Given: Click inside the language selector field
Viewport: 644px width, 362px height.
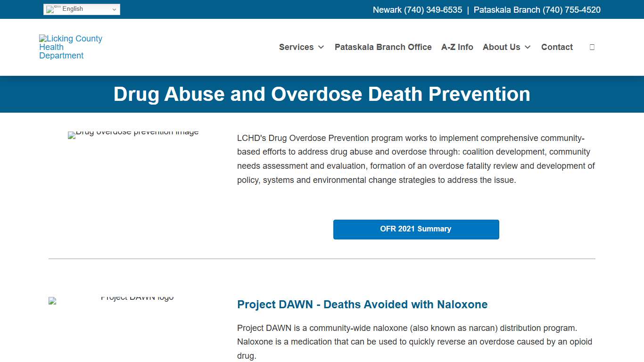Looking at the screenshot, I should [x=81, y=9].
